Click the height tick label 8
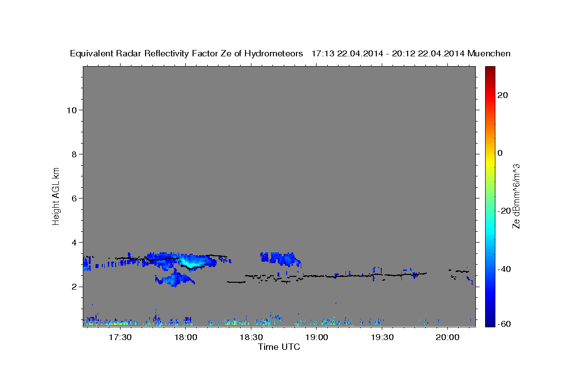Viewport: 588px width, 392px height. (75, 154)
